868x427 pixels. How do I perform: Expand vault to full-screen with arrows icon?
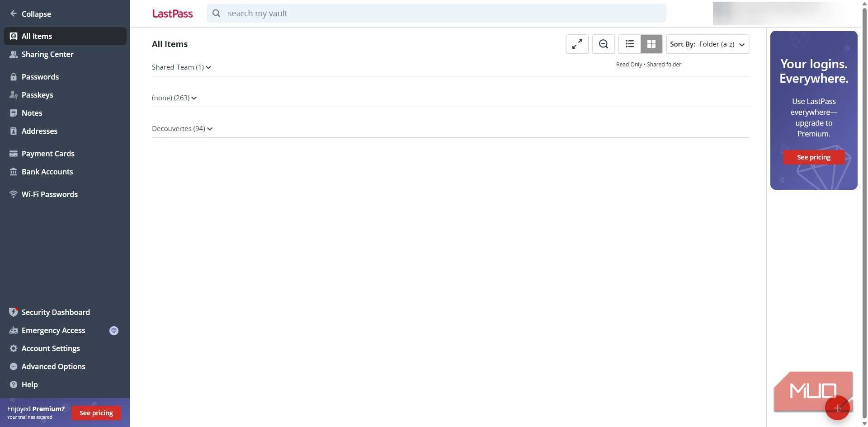(577, 44)
